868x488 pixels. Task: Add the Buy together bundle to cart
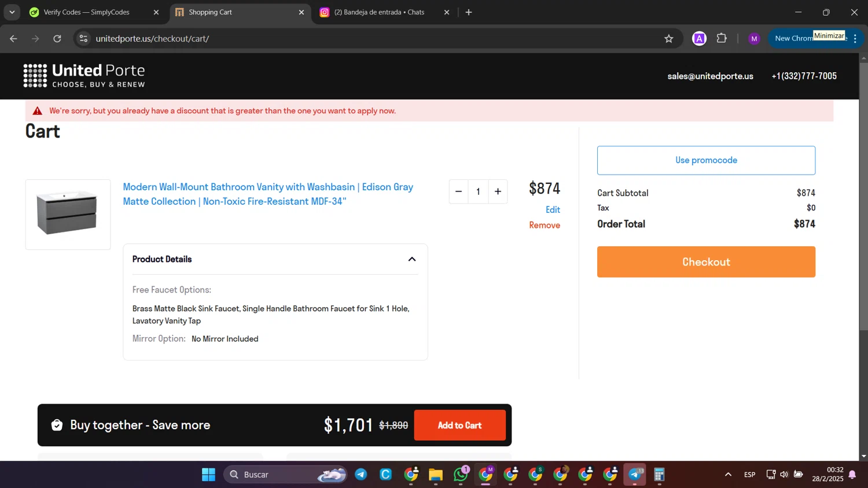(460, 425)
